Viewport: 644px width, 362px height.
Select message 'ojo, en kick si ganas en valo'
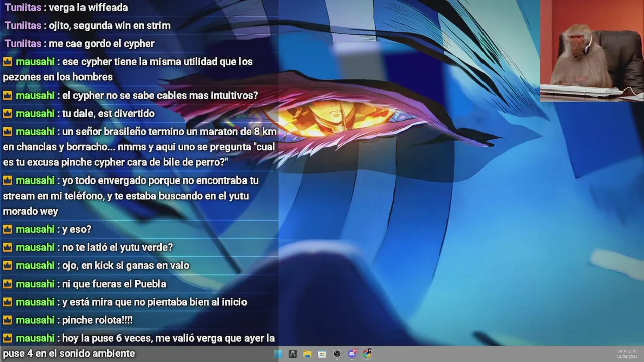pyautogui.click(x=126, y=266)
